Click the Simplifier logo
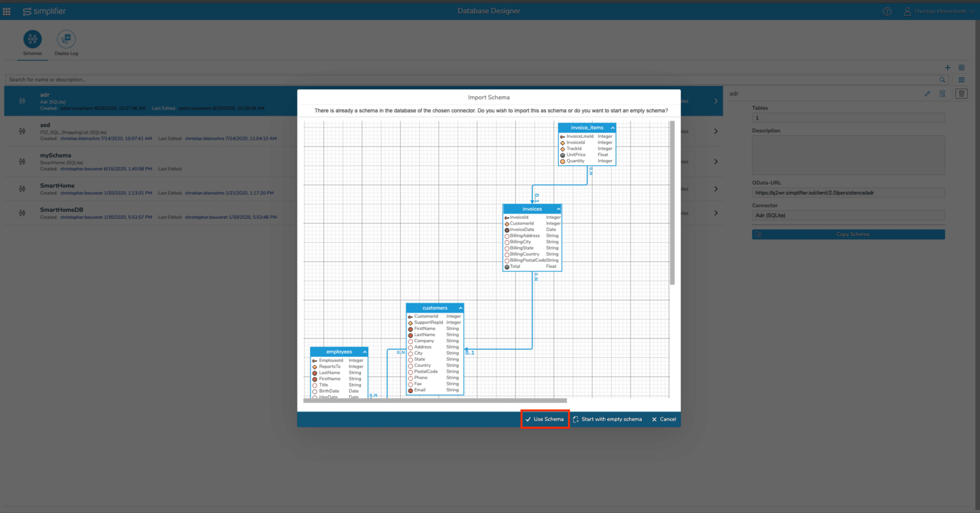980x513 pixels. [x=44, y=11]
